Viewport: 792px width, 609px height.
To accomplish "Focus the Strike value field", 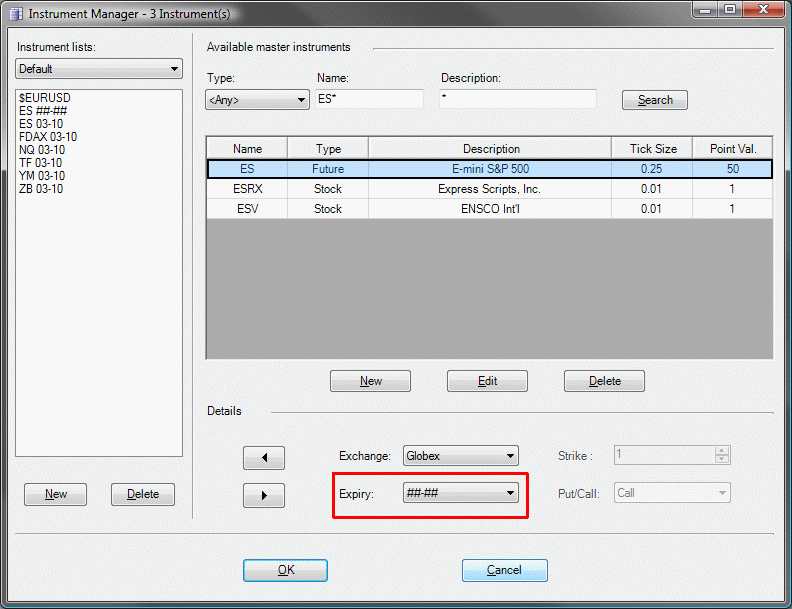I will 665,455.
